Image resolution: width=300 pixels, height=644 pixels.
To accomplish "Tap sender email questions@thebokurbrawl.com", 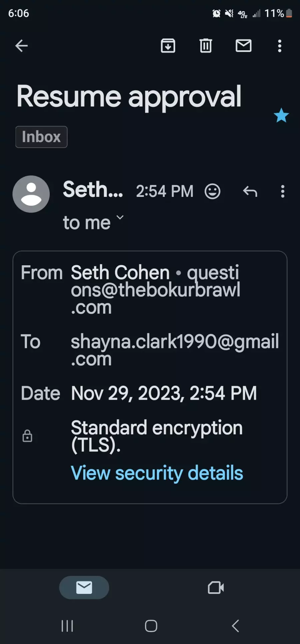I will tap(155, 290).
